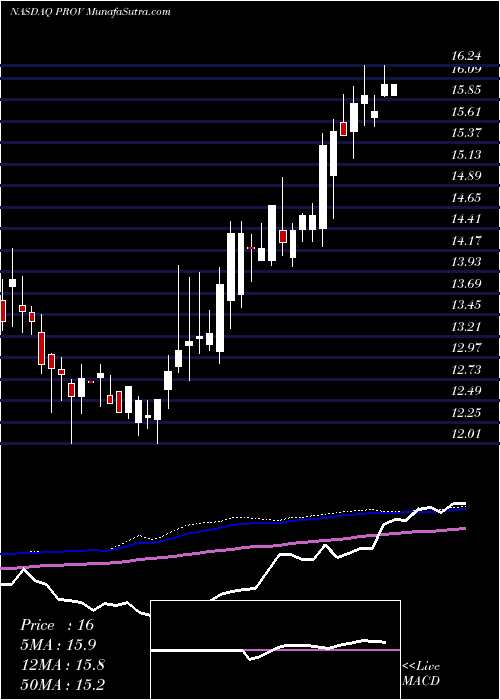The height and width of the screenshot is (700, 500).
Task: Click the 12.97 price axis label
Action: 467,348
